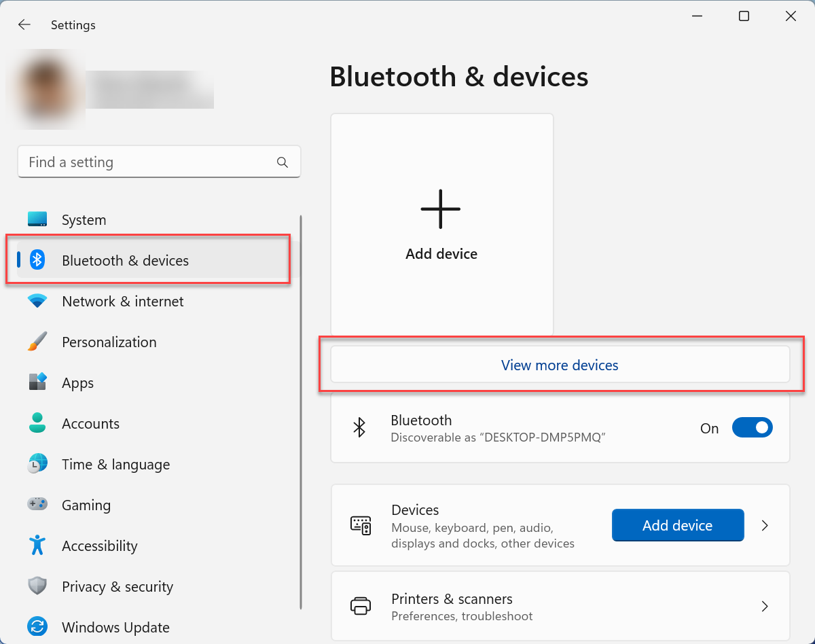Click View more devices
Screen dimensions: 815x644
(x=559, y=365)
